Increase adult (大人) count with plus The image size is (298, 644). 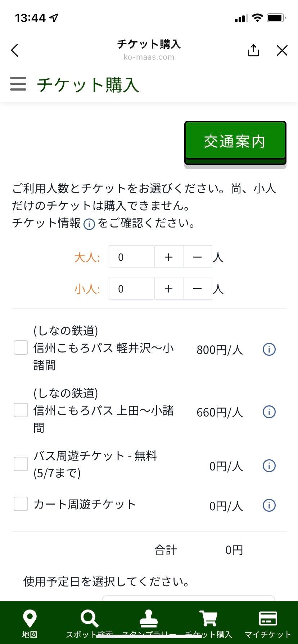coord(168,257)
